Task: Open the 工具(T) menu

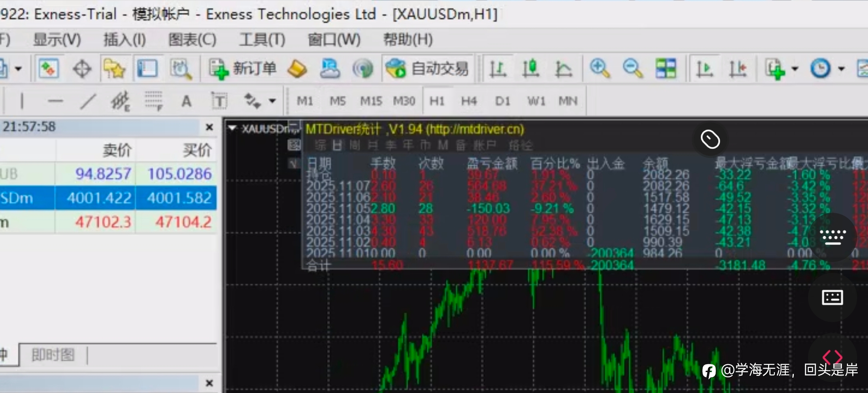Action: (262, 39)
